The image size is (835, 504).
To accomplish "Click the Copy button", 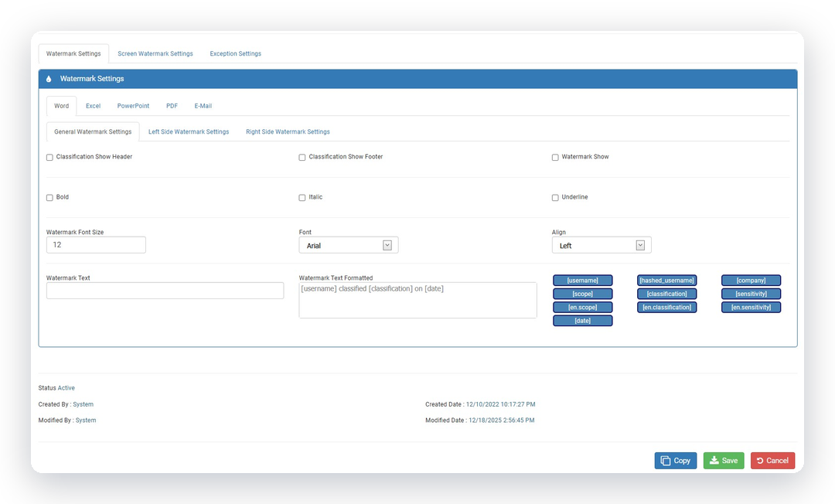I will coord(675,461).
